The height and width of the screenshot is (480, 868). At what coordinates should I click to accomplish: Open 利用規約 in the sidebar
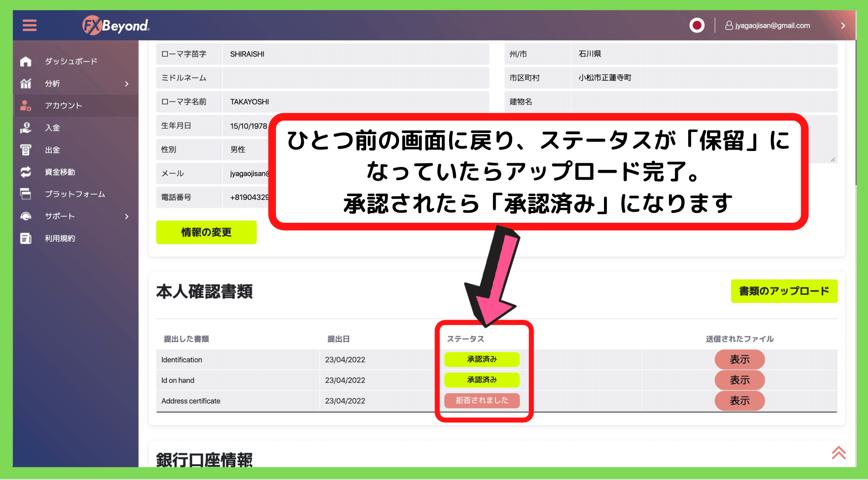(x=60, y=238)
